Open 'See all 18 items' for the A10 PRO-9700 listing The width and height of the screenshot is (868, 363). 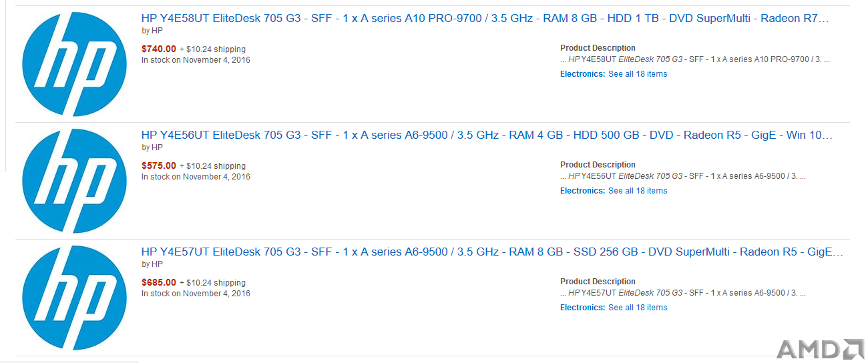pyautogui.click(x=638, y=74)
